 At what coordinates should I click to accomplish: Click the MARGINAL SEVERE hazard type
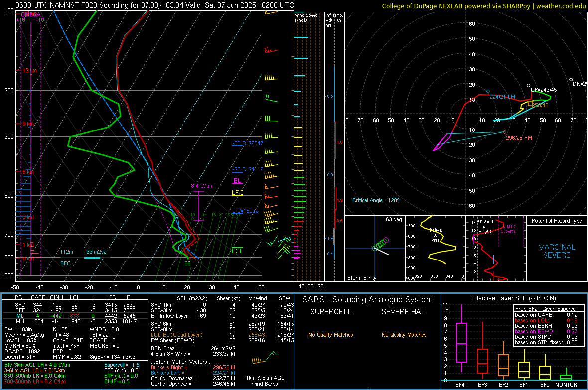point(557,251)
